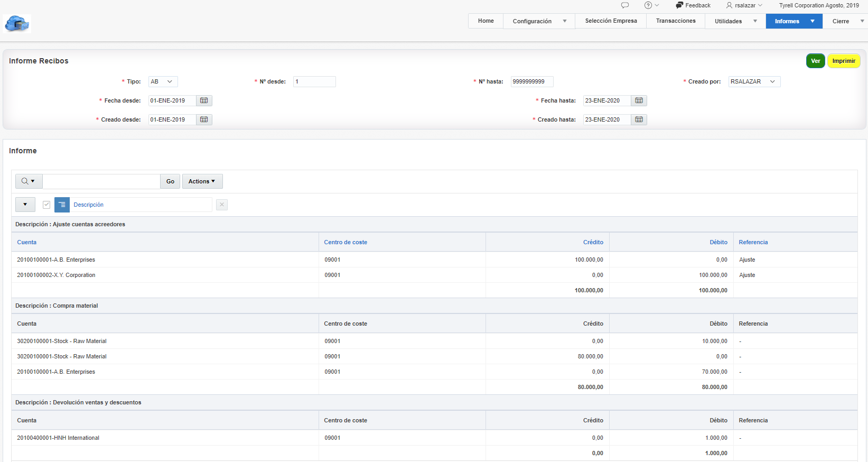Open the Fecha desde calendar picker

click(204, 100)
